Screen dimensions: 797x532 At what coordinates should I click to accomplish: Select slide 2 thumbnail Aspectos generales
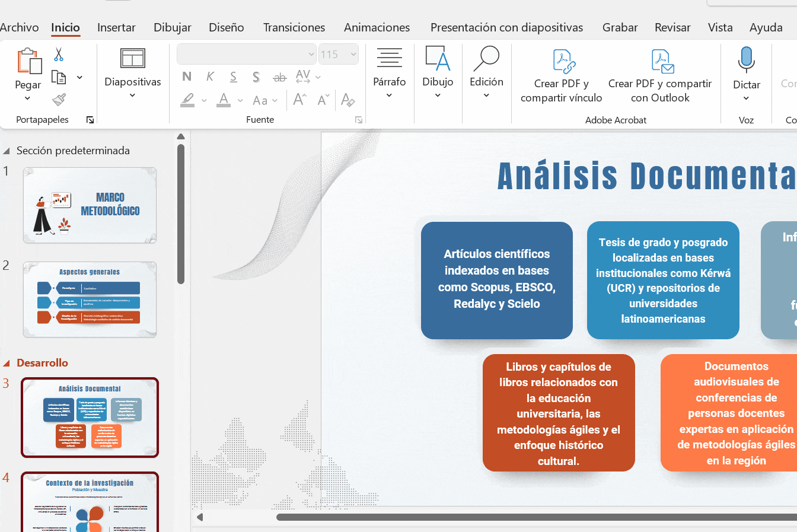point(90,300)
